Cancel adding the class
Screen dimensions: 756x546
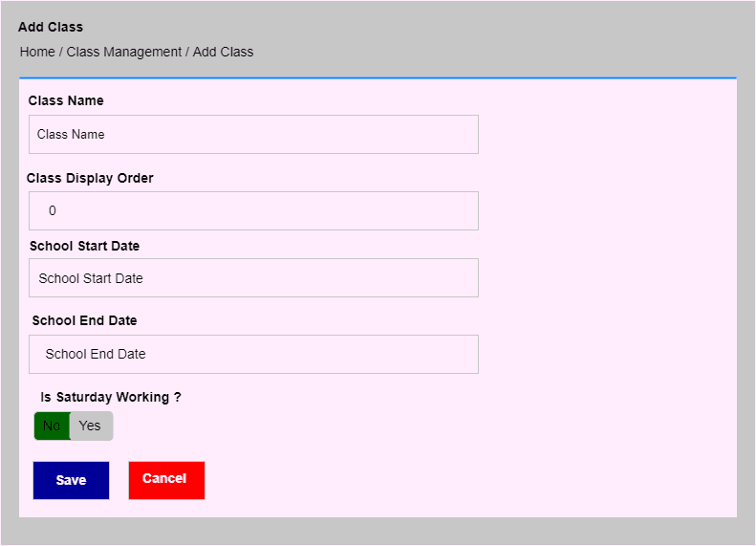click(x=167, y=480)
